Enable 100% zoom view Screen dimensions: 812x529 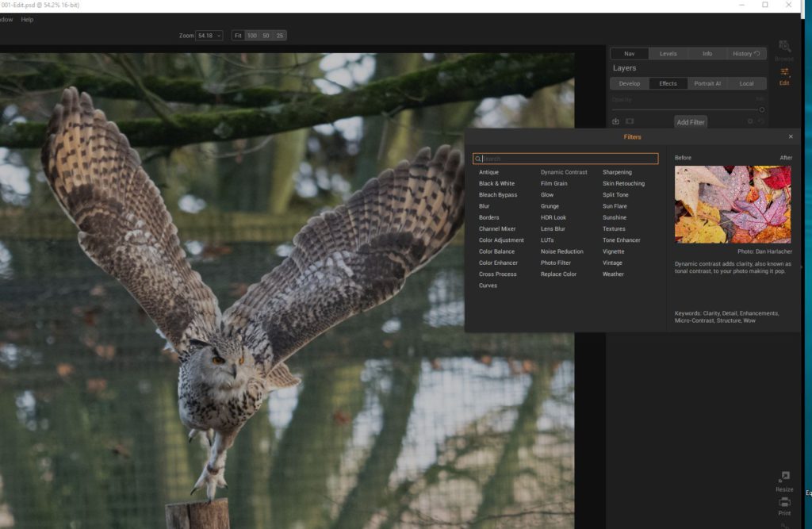(x=251, y=35)
